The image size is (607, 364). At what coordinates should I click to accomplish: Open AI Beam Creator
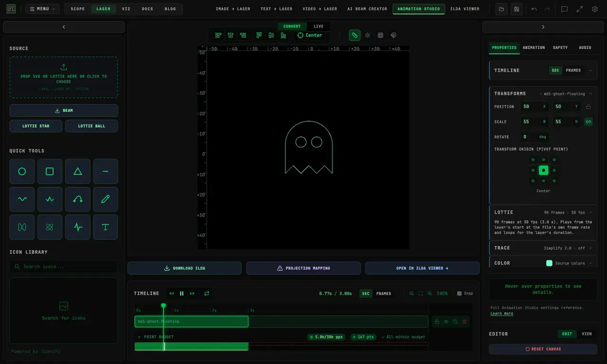pos(367,9)
